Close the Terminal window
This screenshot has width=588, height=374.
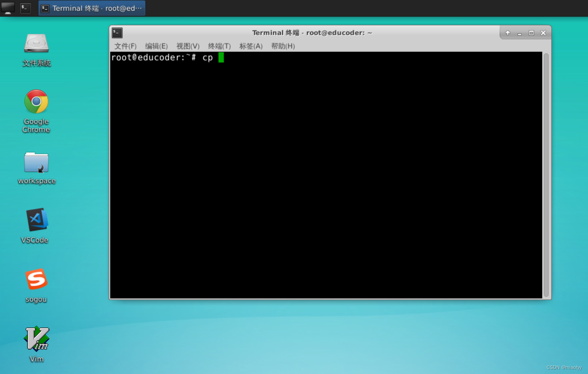coord(543,33)
